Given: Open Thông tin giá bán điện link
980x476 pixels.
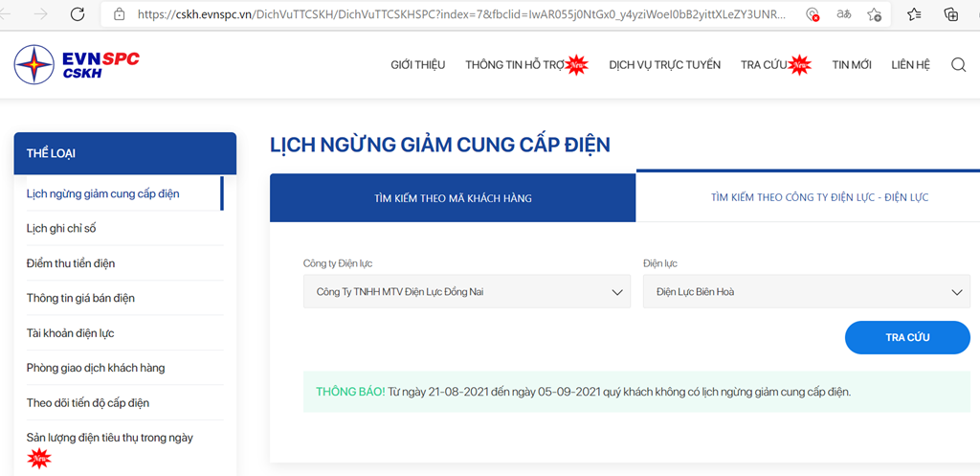Looking at the screenshot, I should tap(80, 299).
